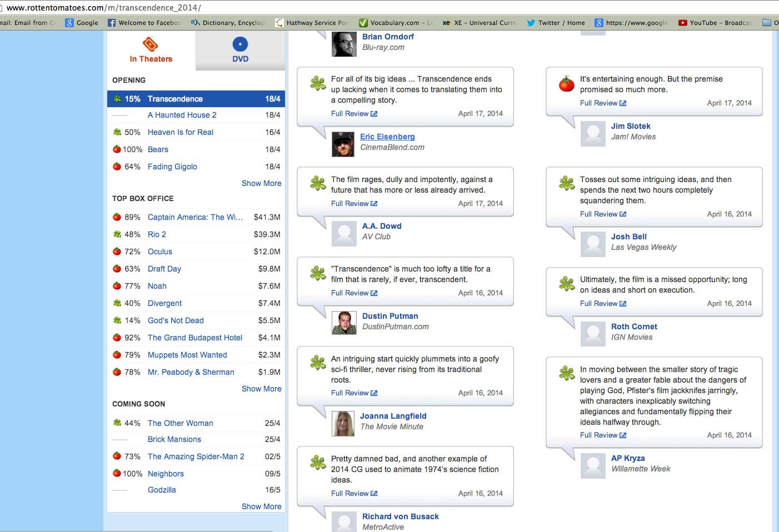Open the Bears movie page
The width and height of the screenshot is (779, 532).
(x=158, y=149)
